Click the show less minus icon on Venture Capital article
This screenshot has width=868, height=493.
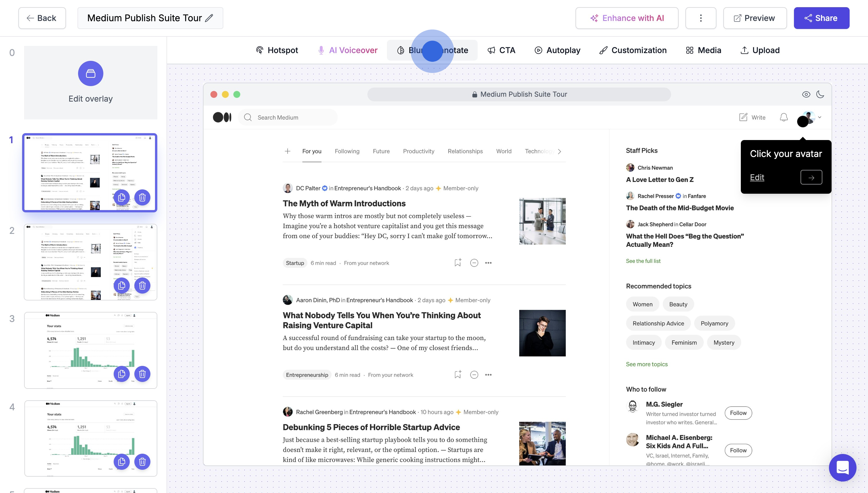(474, 374)
